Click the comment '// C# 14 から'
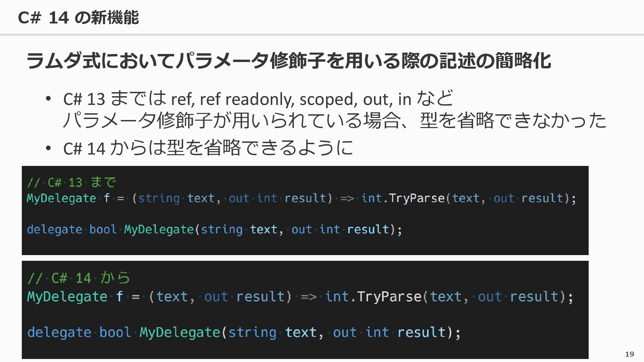 point(78,278)
